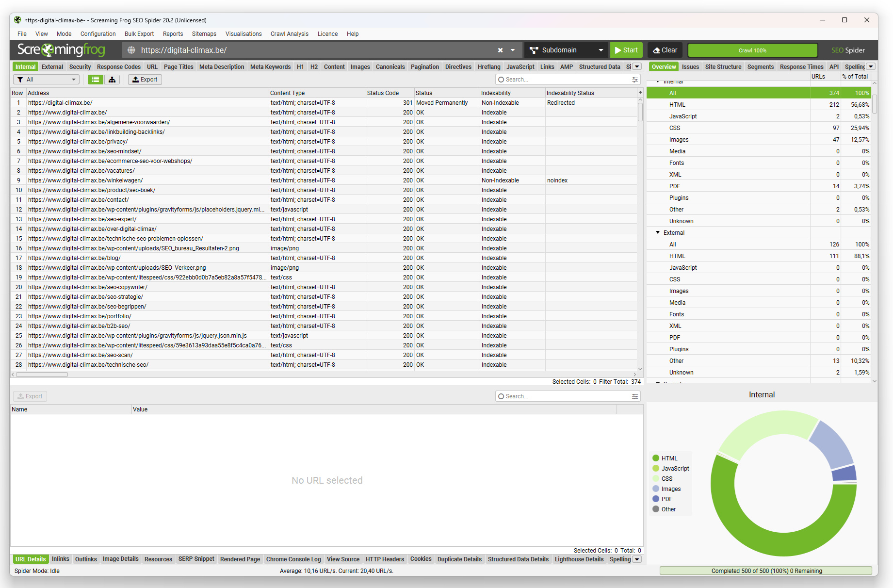Open the Structured Data tab
Image resolution: width=893 pixels, height=588 pixels.
point(600,67)
